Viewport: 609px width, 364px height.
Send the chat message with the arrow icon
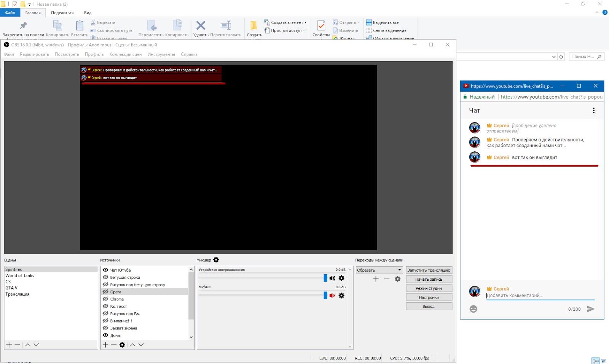coord(591,309)
